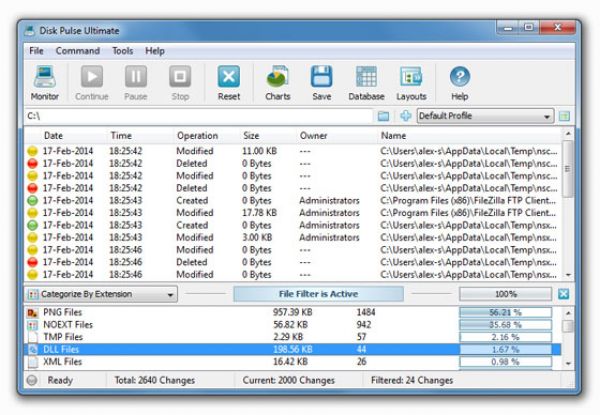Click the Reset toolbar icon
600x415 pixels.
(x=229, y=80)
